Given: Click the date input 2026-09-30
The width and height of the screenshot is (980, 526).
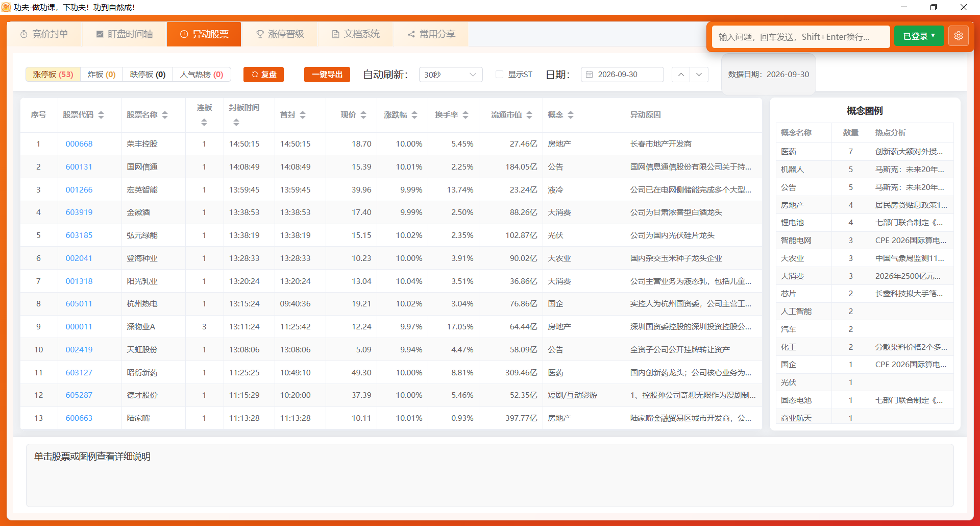Looking at the screenshot, I should [x=622, y=75].
